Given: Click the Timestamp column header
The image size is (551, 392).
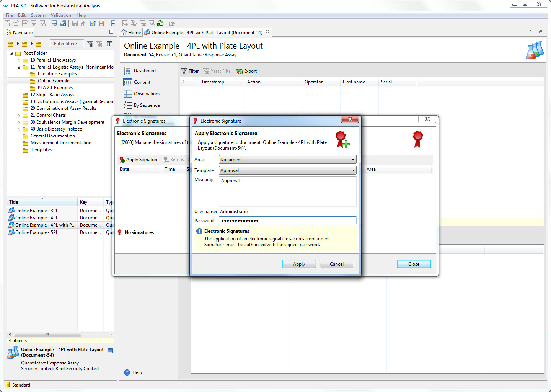Looking at the screenshot, I should [222, 82].
